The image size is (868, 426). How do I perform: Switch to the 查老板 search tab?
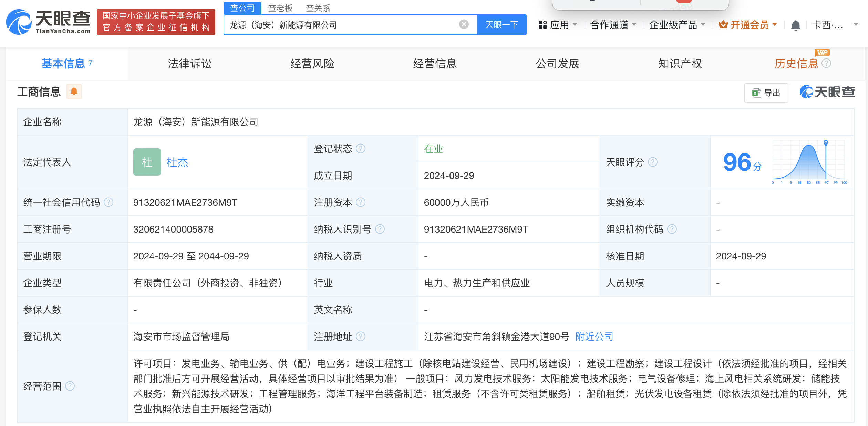(x=280, y=8)
